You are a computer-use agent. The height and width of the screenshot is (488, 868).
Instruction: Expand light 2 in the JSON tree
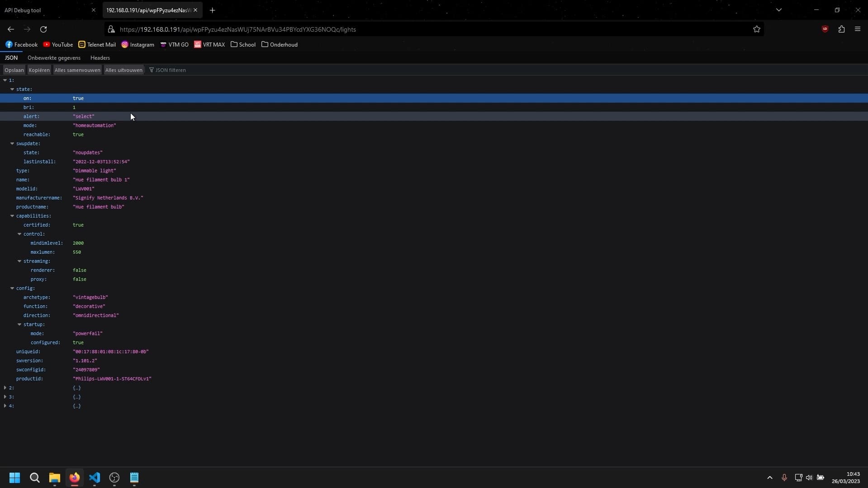[5, 388]
